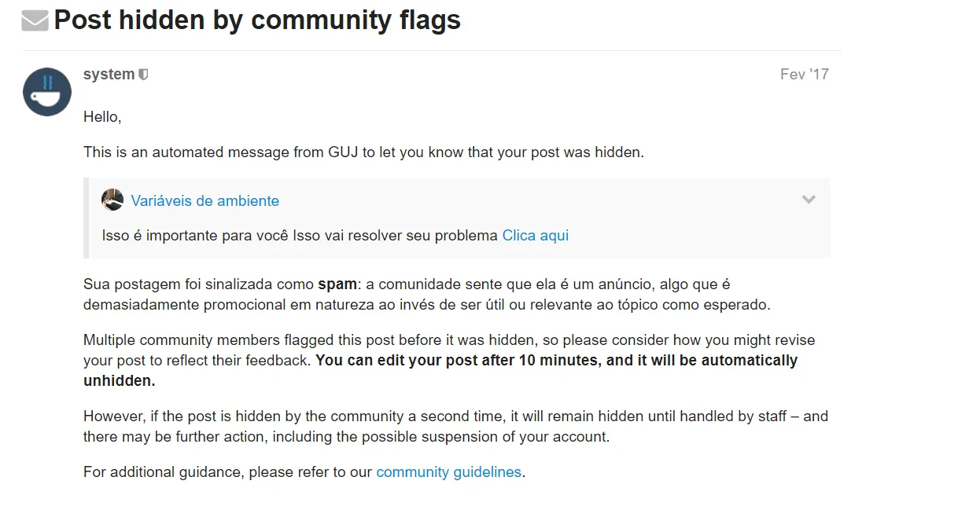Click the Fev '17 post date
980x521 pixels.
coord(804,75)
